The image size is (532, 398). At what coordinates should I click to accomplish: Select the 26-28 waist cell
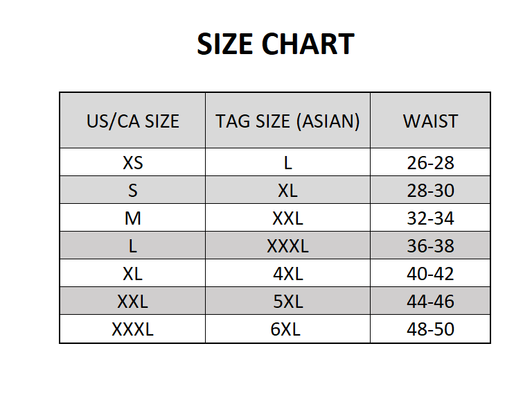tap(430, 162)
